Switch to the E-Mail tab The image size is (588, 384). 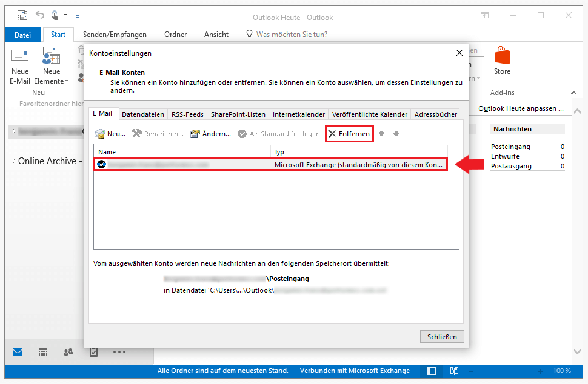pos(102,113)
